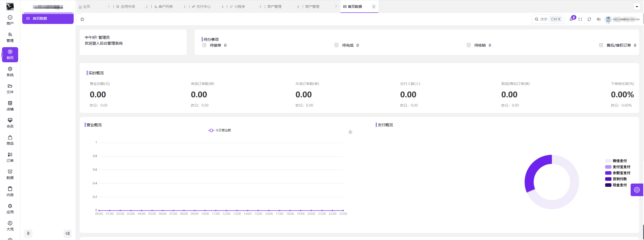Expand the tab list dropdown arrow

tap(637, 7)
